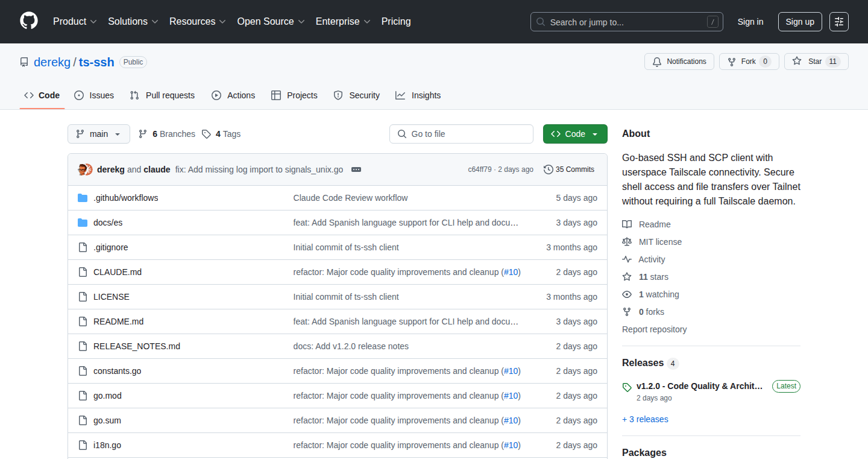The height and width of the screenshot is (459, 868).
Task: Open pull request #10 in constants.go row
Action: point(511,371)
